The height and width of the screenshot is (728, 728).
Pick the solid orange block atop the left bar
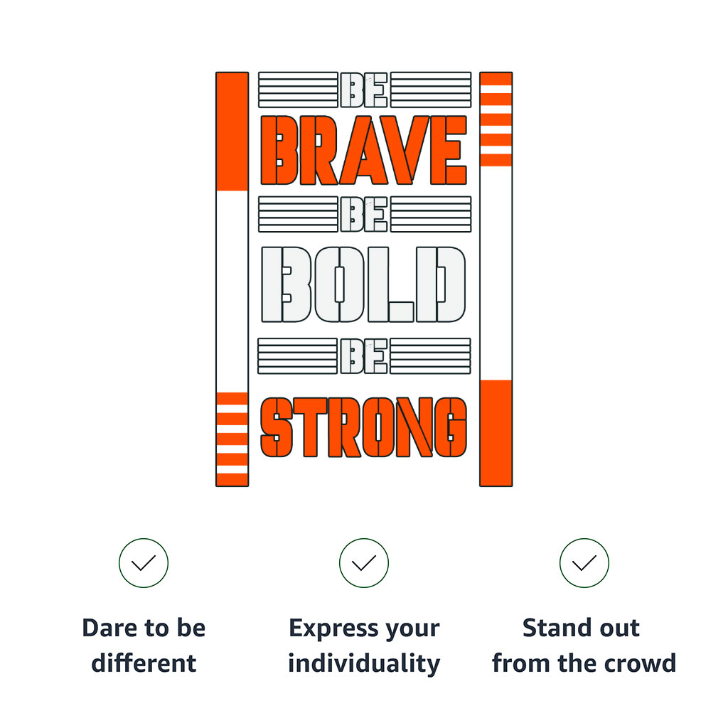pyautogui.click(x=232, y=132)
